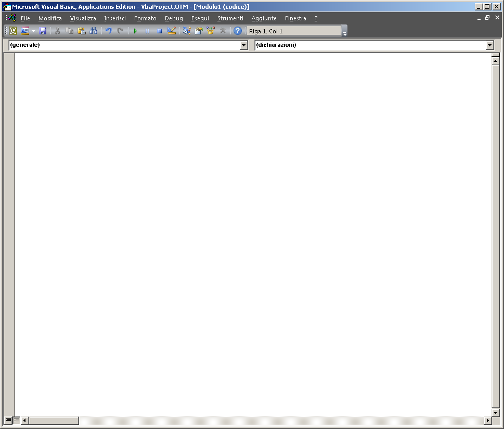Click the Break pause icon

coord(148,31)
